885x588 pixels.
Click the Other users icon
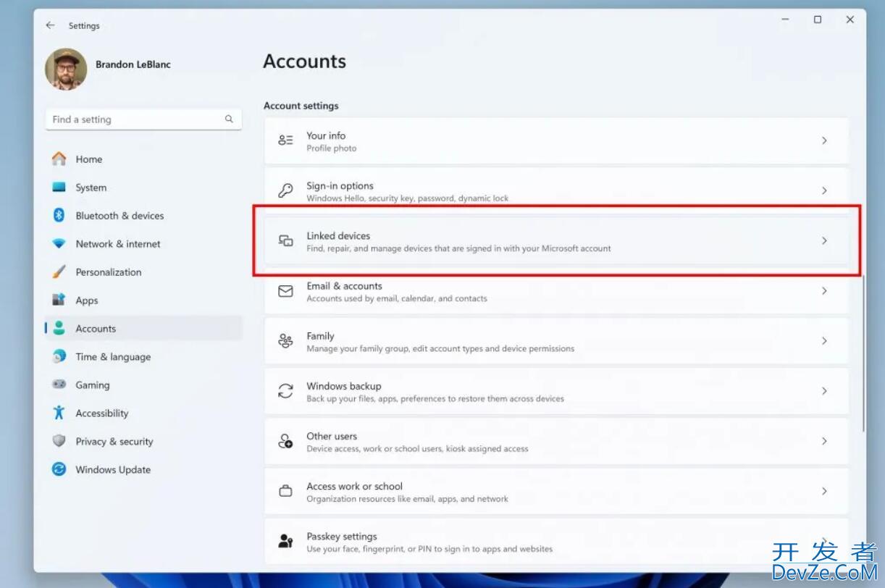pyautogui.click(x=286, y=441)
